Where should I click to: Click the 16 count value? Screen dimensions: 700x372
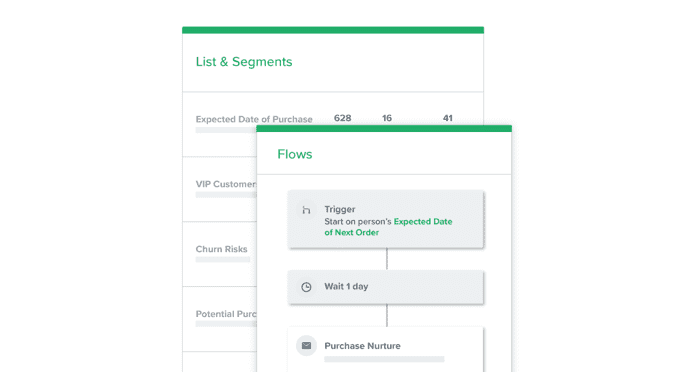click(387, 118)
